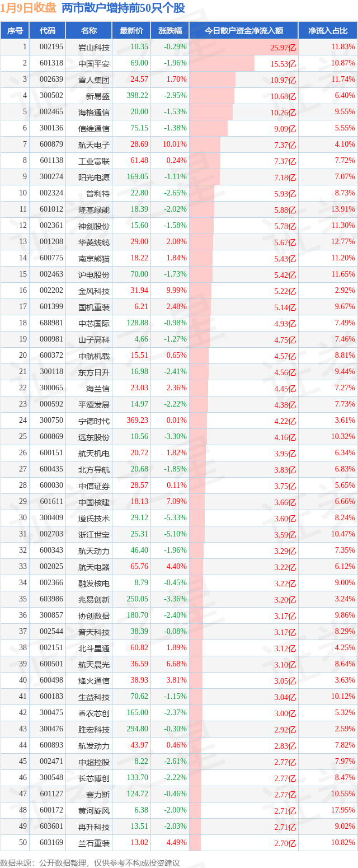
Task: Click stock code 300136
Action: [x=52, y=128]
